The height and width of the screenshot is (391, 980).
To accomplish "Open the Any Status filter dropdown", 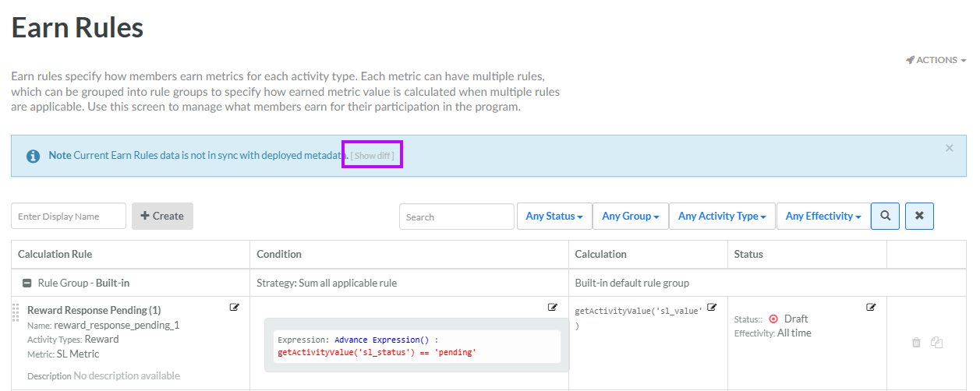I will pyautogui.click(x=554, y=217).
